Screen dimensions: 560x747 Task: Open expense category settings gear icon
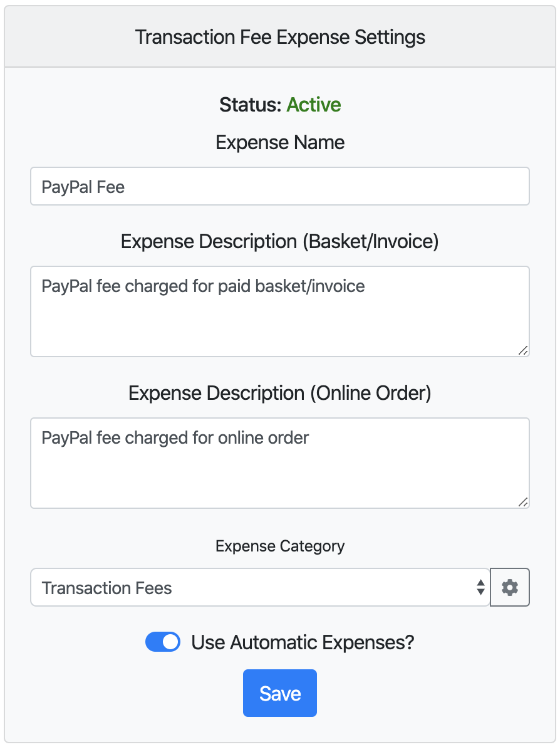[x=509, y=587]
